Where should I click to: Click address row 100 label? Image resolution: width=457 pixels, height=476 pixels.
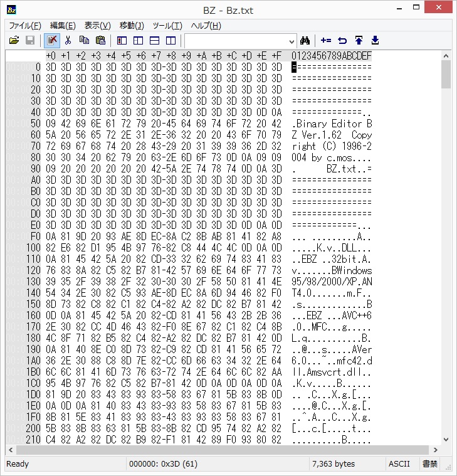pos(33,248)
